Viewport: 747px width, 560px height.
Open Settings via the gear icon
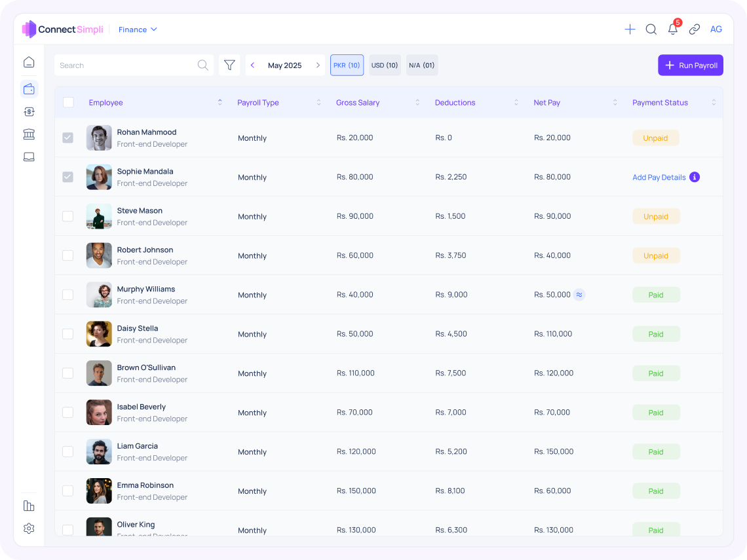pos(29,529)
